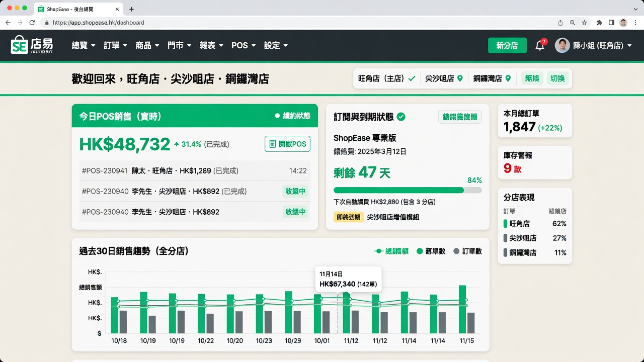Click subscription 84% progress bar

[x=408, y=190]
